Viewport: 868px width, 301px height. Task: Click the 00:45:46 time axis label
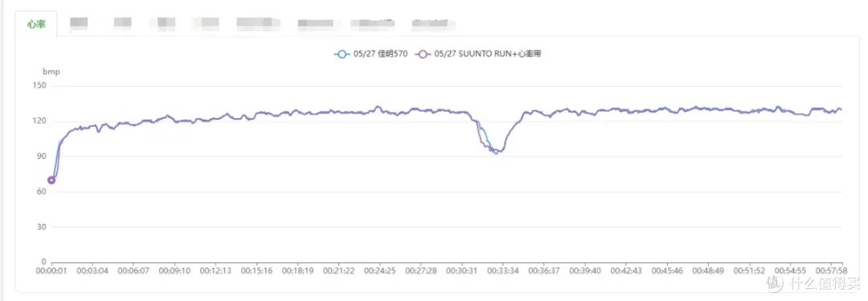pos(667,271)
